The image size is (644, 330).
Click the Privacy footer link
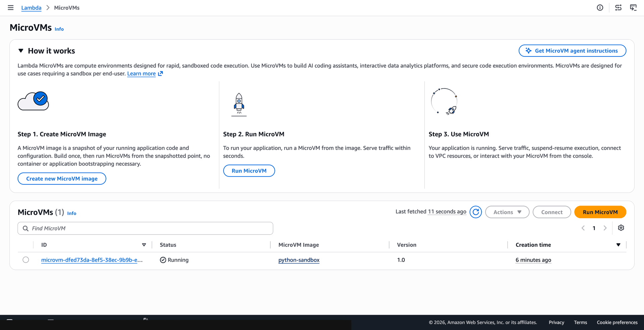[x=556, y=322]
